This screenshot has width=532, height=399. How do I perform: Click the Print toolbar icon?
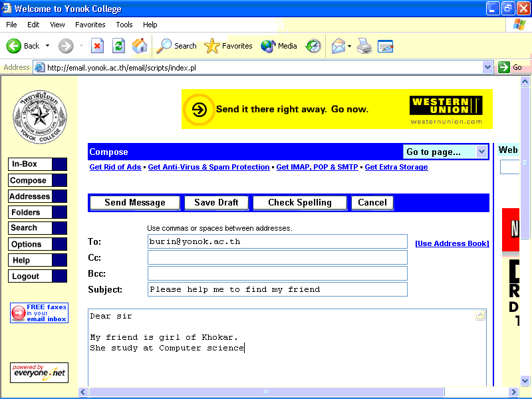pyautogui.click(x=364, y=46)
